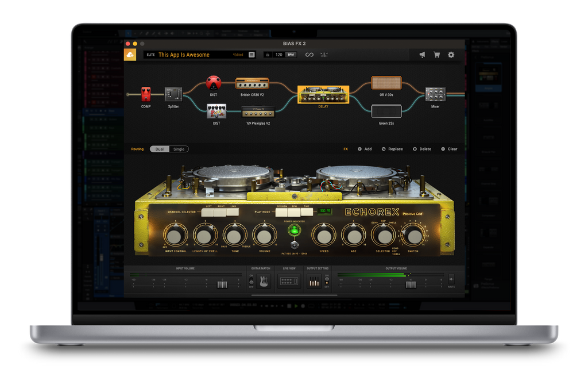588x369 pixels.
Task: Click the Delete FX button
Action: point(422,149)
